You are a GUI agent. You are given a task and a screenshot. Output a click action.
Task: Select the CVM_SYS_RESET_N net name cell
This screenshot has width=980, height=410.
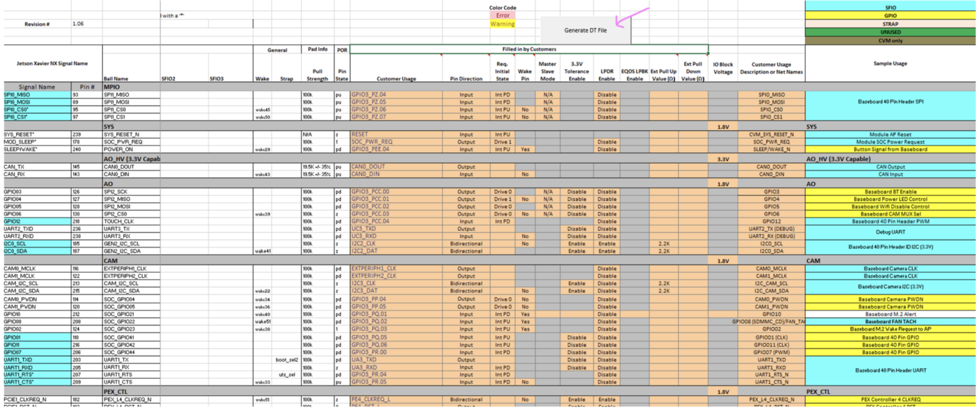[x=771, y=134]
